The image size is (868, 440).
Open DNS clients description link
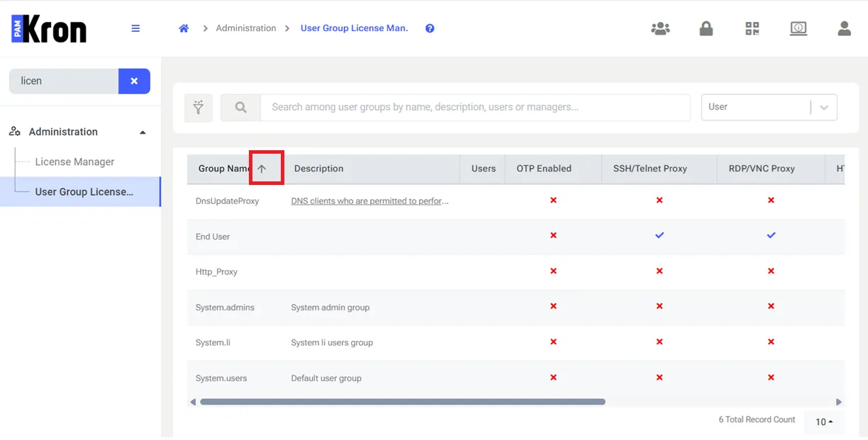pyautogui.click(x=370, y=201)
